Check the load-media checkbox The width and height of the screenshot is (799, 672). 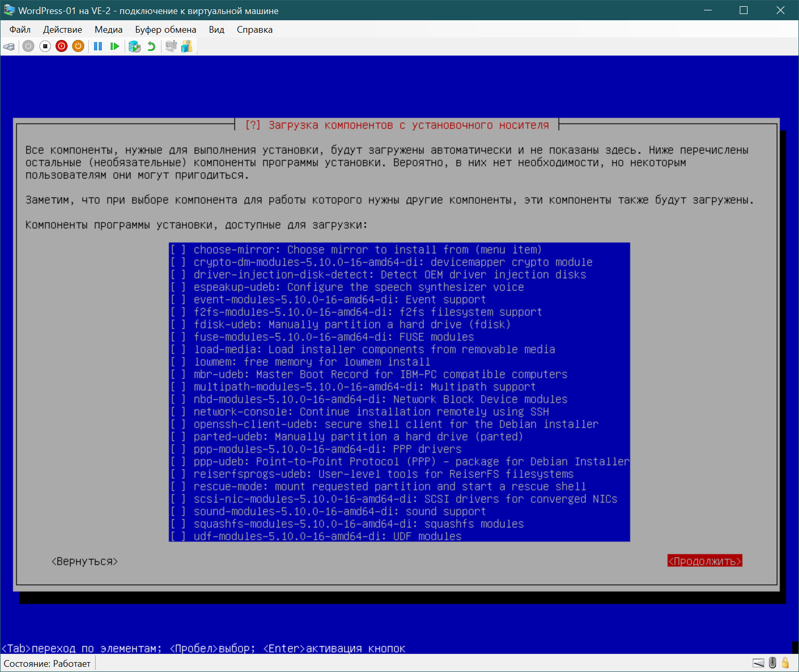(178, 350)
